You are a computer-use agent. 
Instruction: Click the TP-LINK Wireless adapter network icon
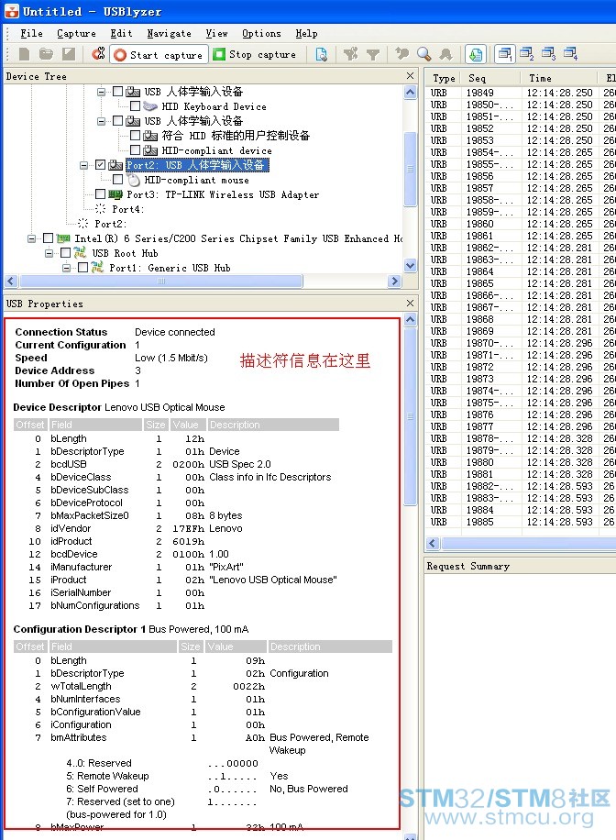coord(115,194)
